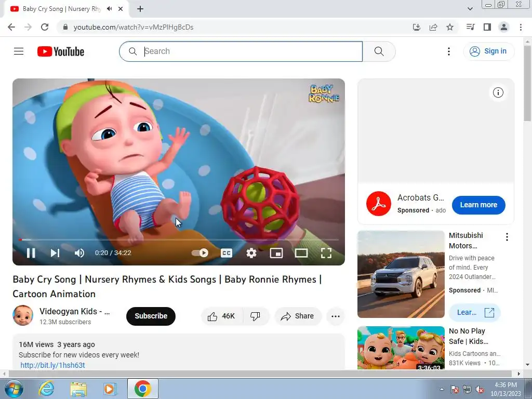Open the Acrobat ad logo
The image size is (532, 399).
(x=379, y=204)
